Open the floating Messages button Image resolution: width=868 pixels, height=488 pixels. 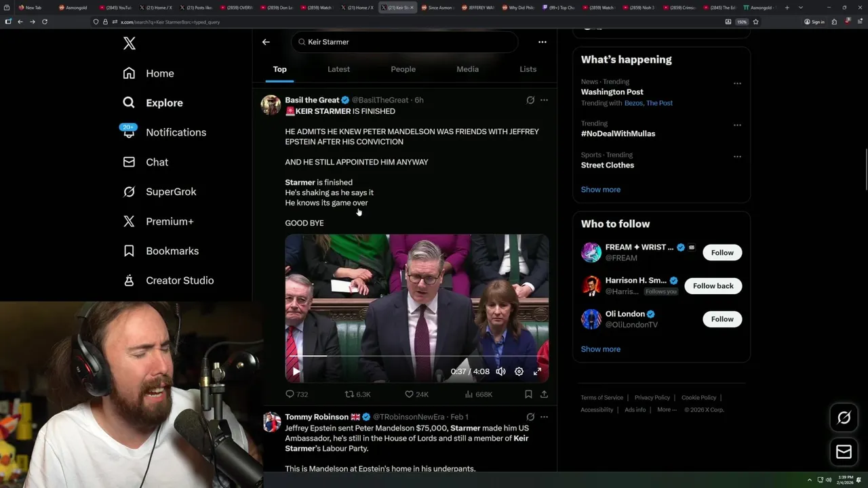pyautogui.click(x=844, y=451)
